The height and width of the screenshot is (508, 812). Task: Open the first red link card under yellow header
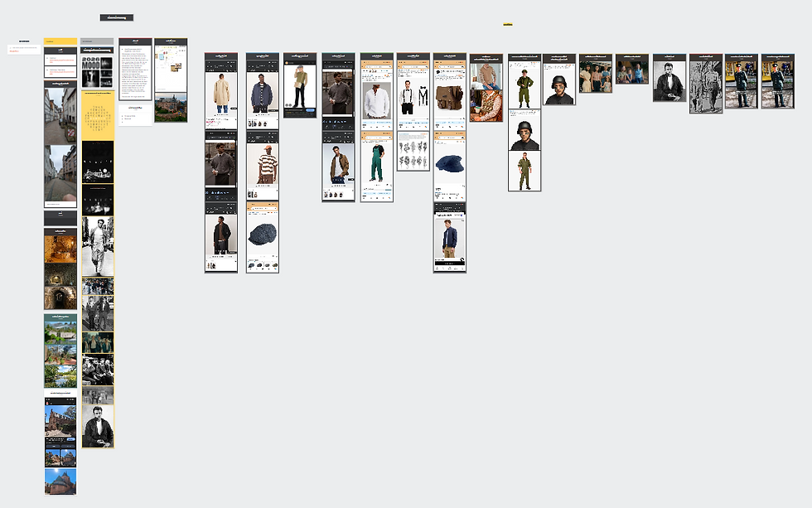coord(60,60)
